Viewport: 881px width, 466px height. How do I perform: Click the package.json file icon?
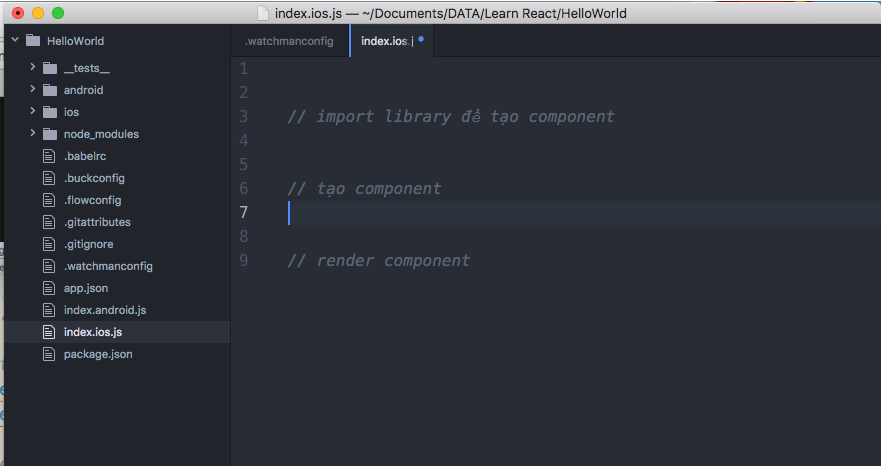click(49, 354)
